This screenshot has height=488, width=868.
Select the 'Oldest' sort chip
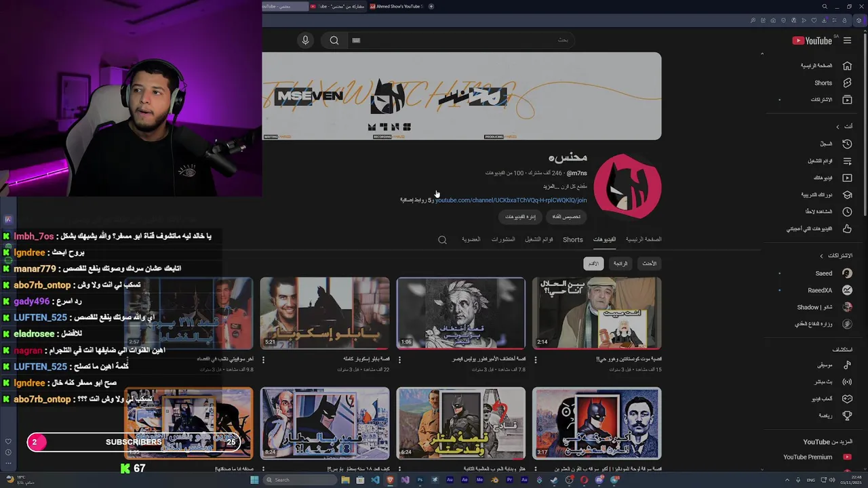click(x=593, y=264)
